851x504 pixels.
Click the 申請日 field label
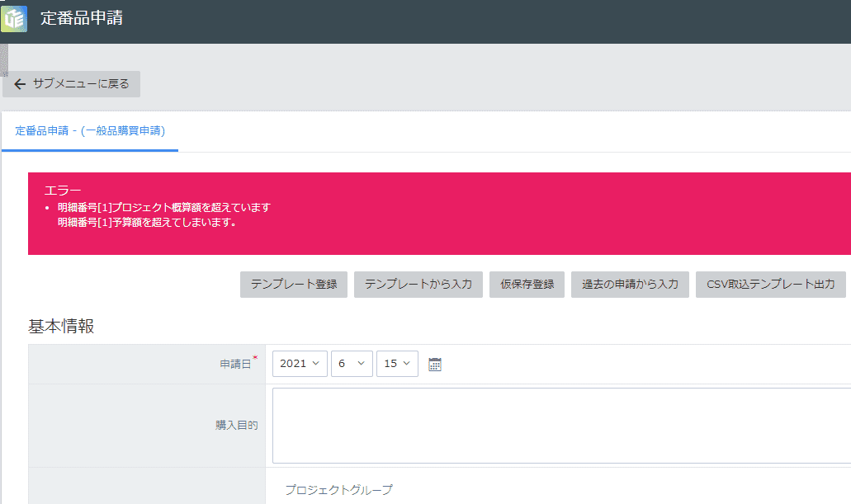coord(237,363)
